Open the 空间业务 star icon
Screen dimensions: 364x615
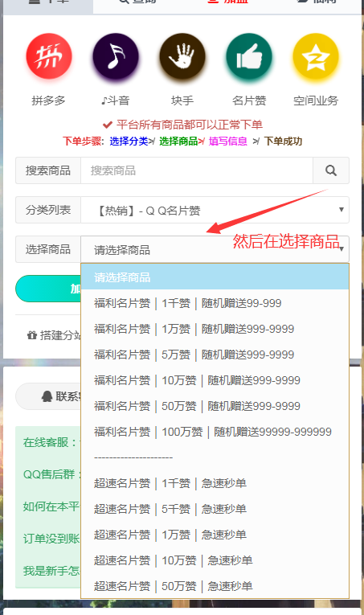tap(316, 56)
